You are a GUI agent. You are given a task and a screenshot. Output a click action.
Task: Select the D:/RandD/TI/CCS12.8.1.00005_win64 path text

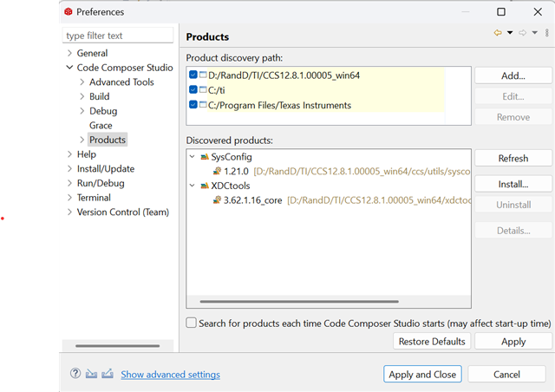tap(284, 75)
